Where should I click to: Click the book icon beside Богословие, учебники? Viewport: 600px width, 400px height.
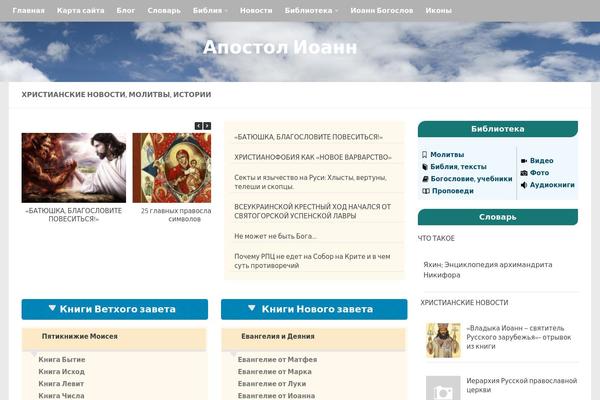pyautogui.click(x=425, y=179)
